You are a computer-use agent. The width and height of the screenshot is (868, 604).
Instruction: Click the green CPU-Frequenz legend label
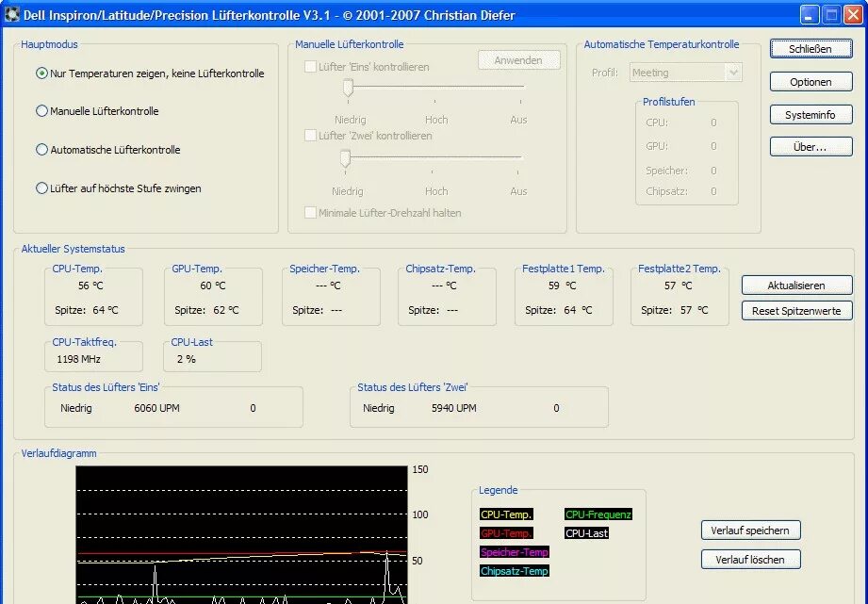pyautogui.click(x=598, y=514)
